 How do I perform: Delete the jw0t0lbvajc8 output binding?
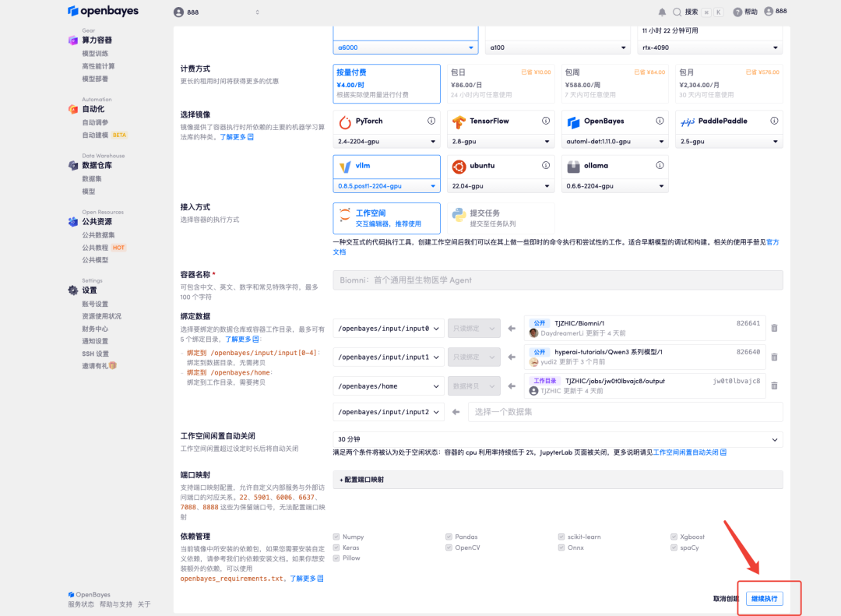tap(775, 385)
